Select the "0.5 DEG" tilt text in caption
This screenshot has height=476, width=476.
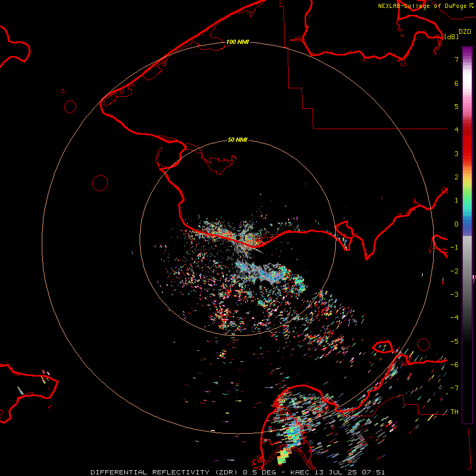(x=259, y=472)
